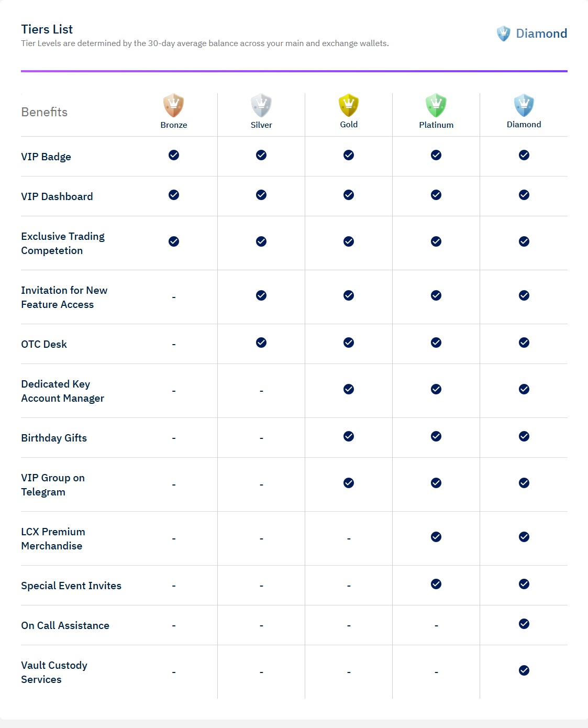
Task: Click the Silver tier shield icon
Action: coord(261,105)
